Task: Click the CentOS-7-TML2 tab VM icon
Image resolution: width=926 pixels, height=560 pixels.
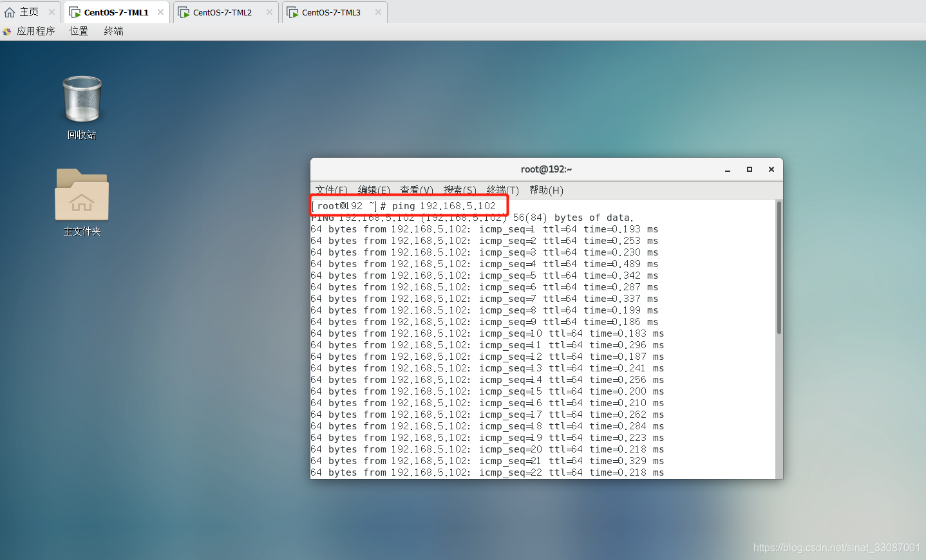Action: (184, 12)
